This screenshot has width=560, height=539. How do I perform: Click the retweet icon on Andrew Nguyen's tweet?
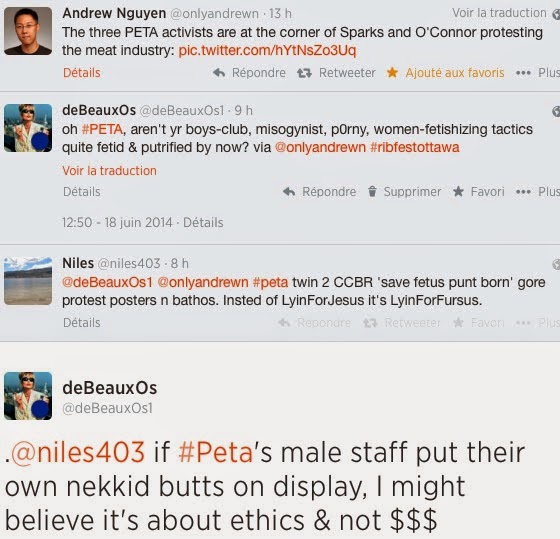(304, 73)
